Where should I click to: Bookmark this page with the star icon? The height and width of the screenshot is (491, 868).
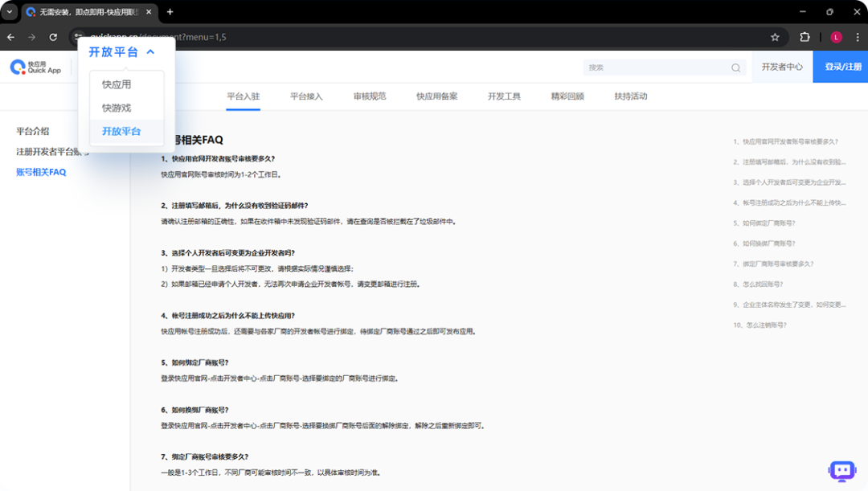775,37
